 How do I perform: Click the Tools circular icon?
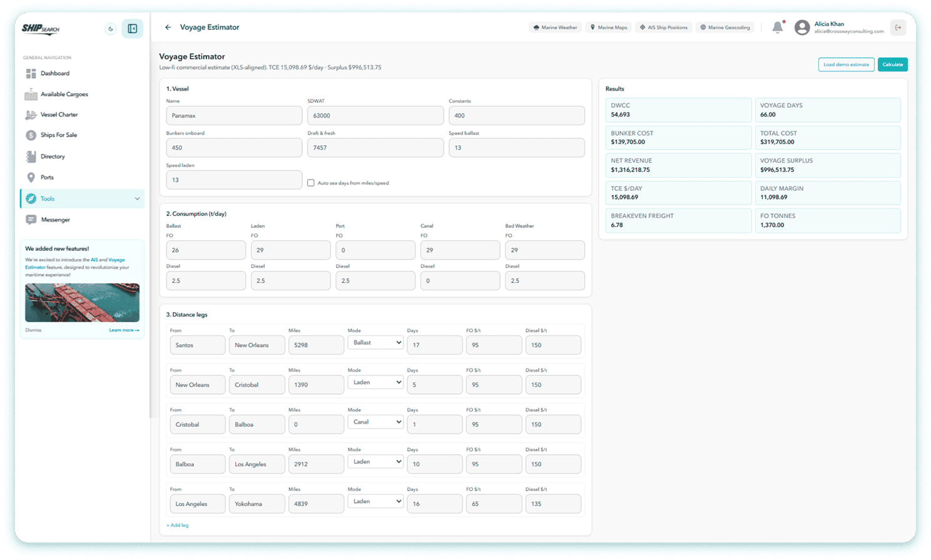pyautogui.click(x=31, y=199)
